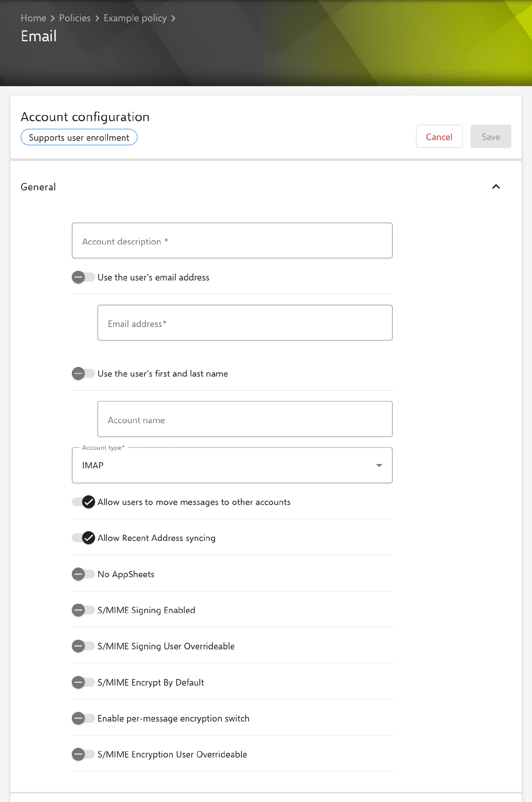Screen dimensions: 532x802
Task: Focus the Account description field
Action: click(232, 241)
